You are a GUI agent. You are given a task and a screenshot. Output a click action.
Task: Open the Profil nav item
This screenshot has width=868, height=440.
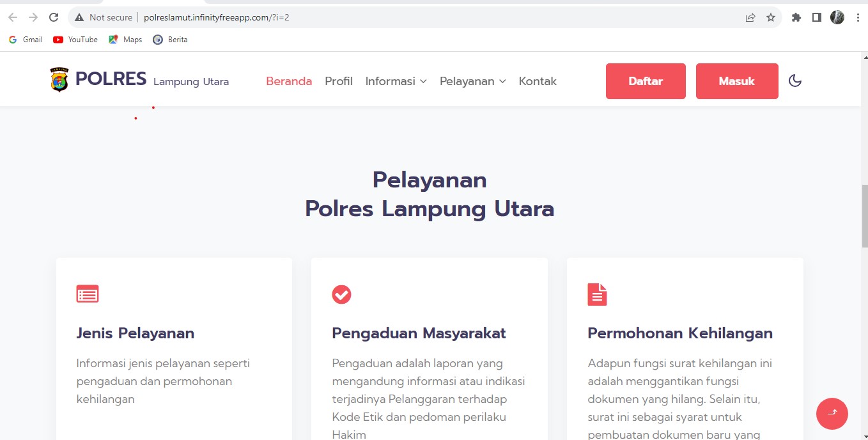(x=339, y=81)
